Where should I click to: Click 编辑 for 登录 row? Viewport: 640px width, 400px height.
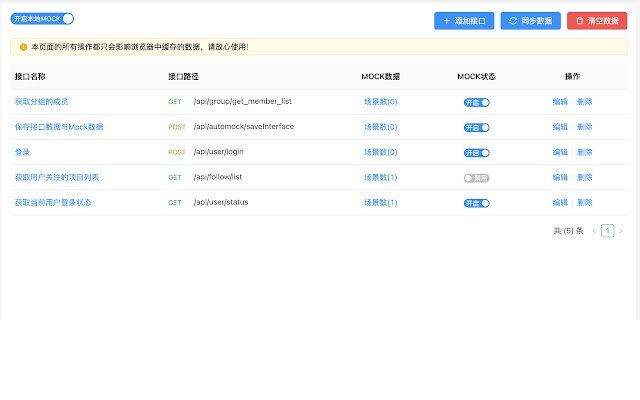pyautogui.click(x=560, y=152)
